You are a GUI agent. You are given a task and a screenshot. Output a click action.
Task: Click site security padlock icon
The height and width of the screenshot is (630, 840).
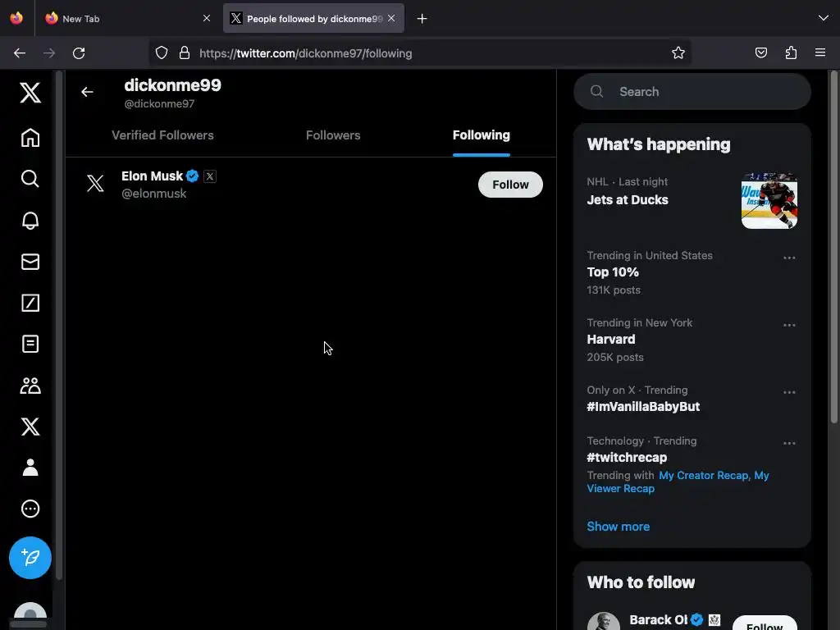185,53
